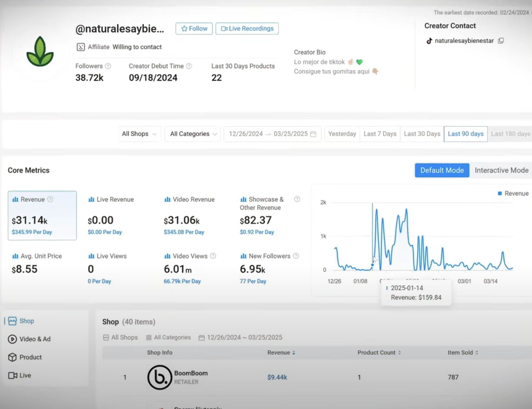Expand the All Shops dropdown
Screen dimensions: 532x409
pyautogui.click(x=139, y=134)
